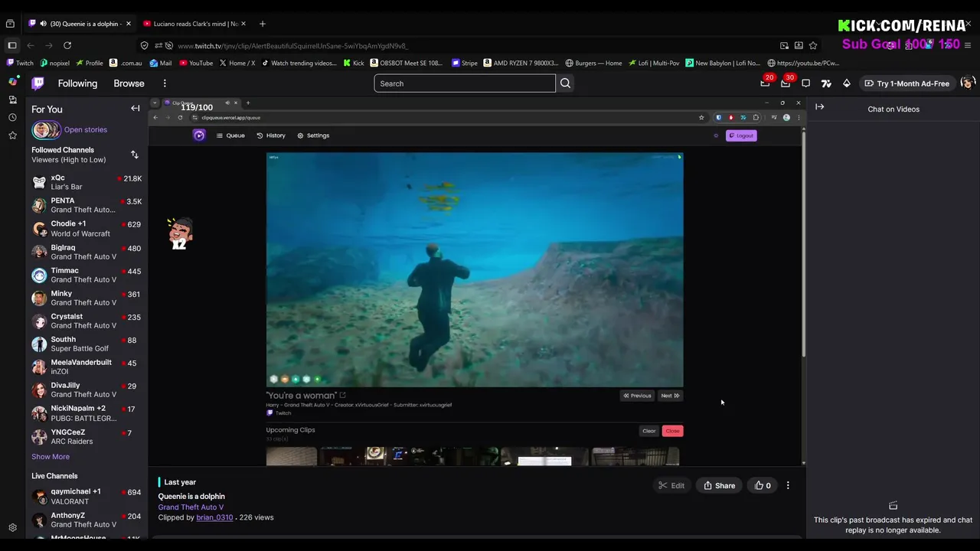Open qaymichael +1 VALORANT live channel
The image size is (980, 551).
tap(87, 497)
